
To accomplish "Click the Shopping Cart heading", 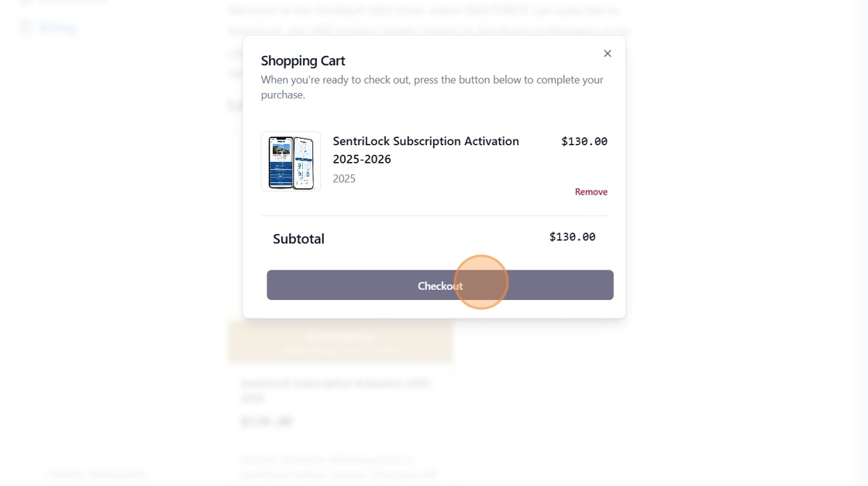I will click(303, 60).
